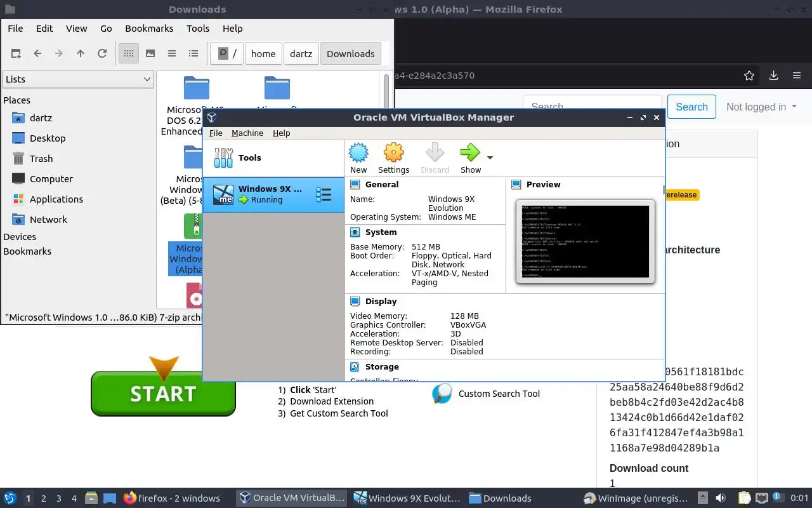Viewport: 812px width, 508px height.
Task: Open the Lists side pane dropdown
Action: click(x=77, y=79)
